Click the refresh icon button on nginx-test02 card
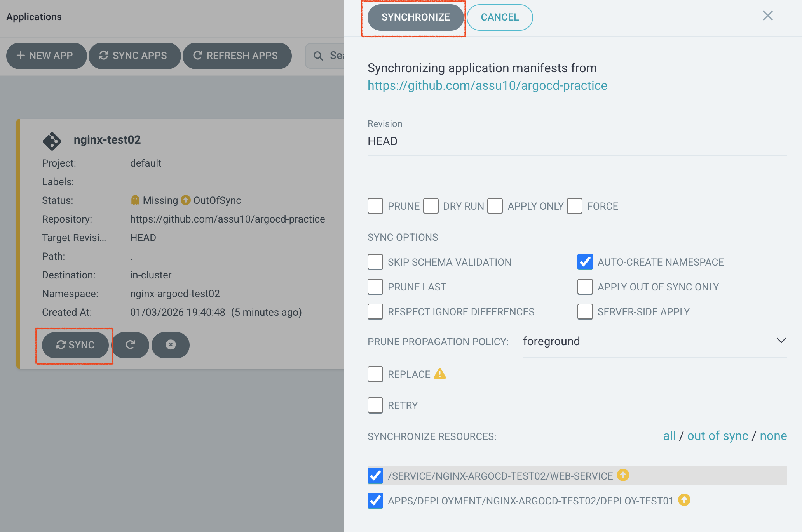802x532 pixels. point(131,345)
